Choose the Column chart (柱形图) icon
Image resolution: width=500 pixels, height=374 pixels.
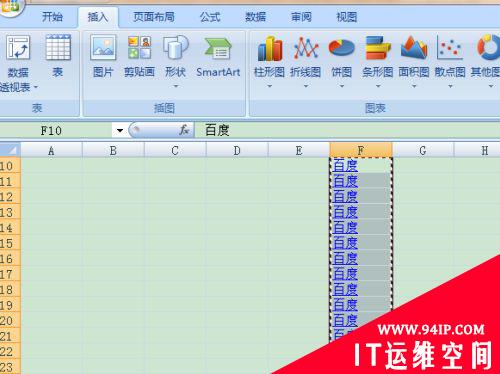click(270, 61)
